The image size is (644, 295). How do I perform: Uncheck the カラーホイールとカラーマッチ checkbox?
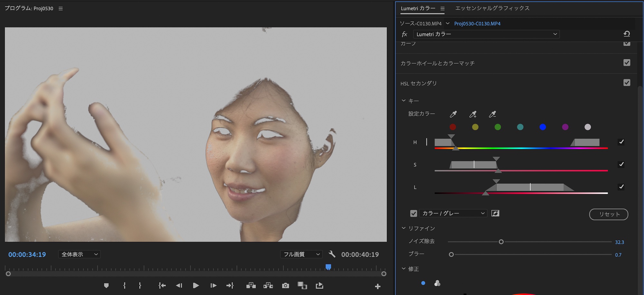pyautogui.click(x=627, y=63)
